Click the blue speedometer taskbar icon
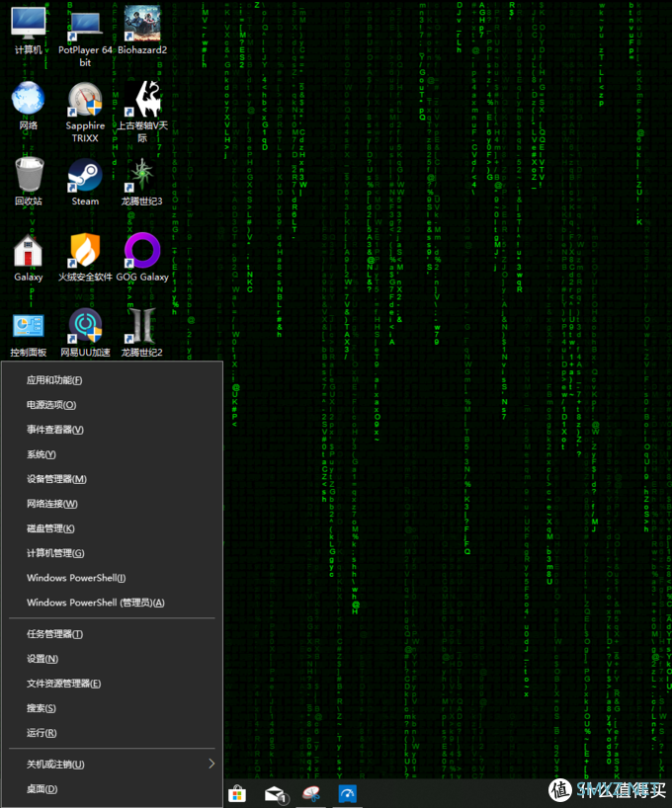 [347, 794]
